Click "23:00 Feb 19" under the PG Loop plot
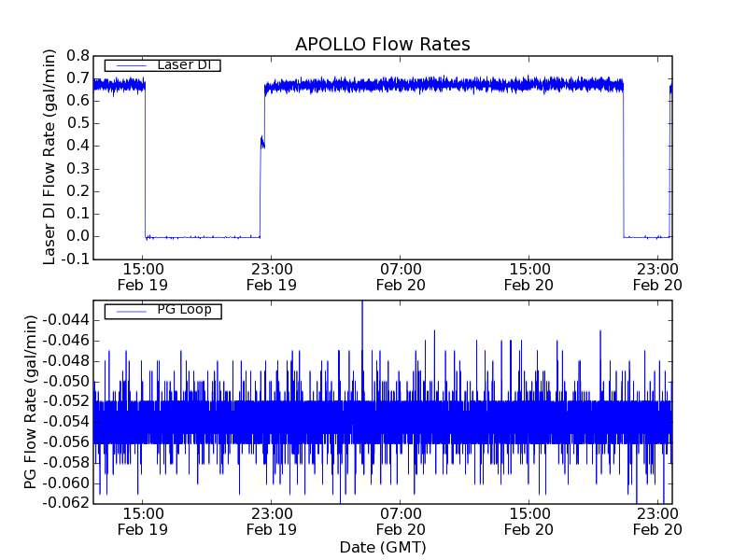747x560 pixels. point(272,522)
